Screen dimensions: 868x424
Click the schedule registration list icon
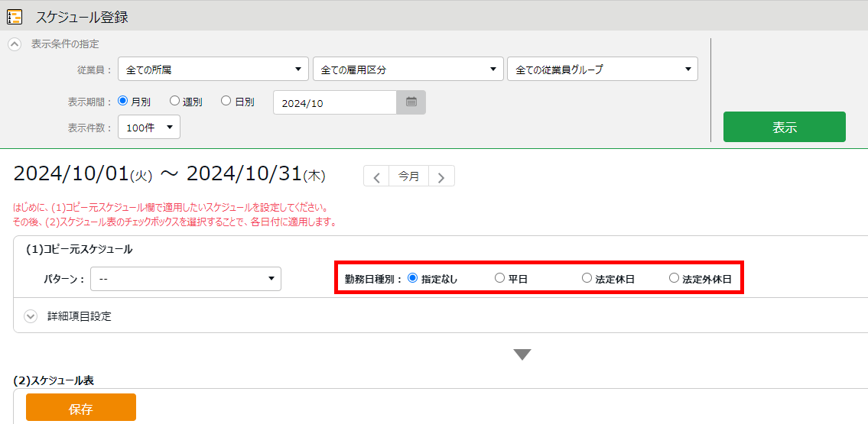point(15,16)
